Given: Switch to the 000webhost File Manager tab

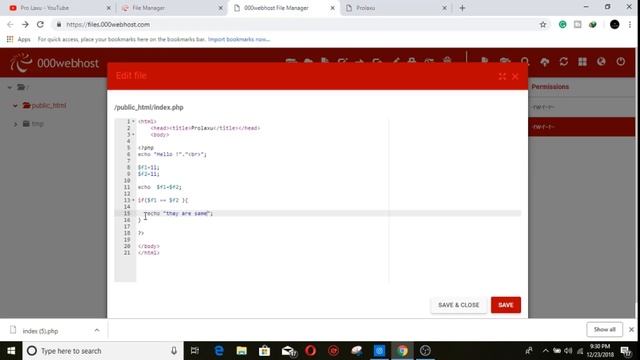Looking at the screenshot, I should tap(284, 8).
